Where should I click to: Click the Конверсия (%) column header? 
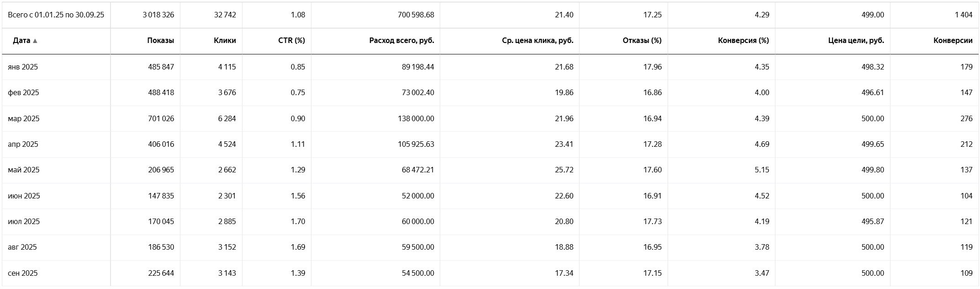tap(743, 41)
